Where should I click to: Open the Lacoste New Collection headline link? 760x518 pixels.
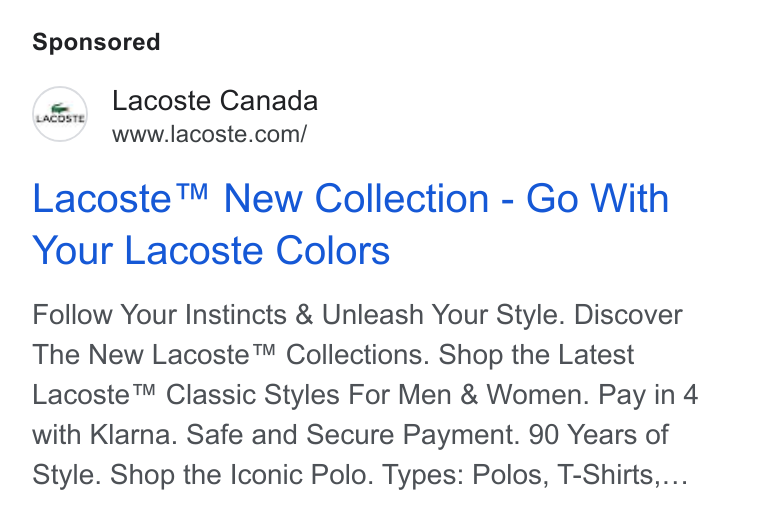350,224
